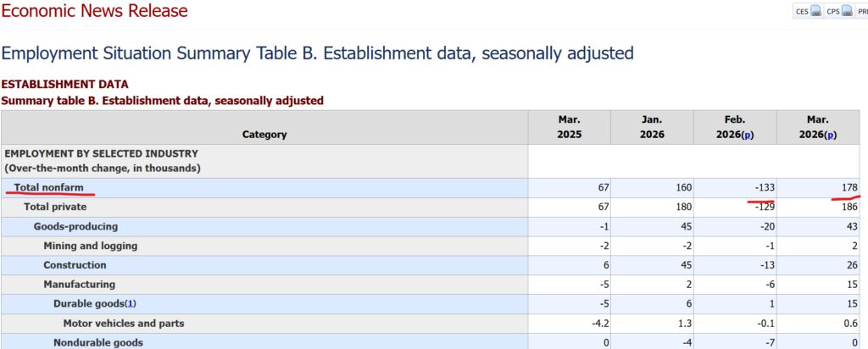Image resolution: width=868 pixels, height=349 pixels.
Task: Click the Total nonfarm Mar. 2026 value 178
Action: [850, 187]
